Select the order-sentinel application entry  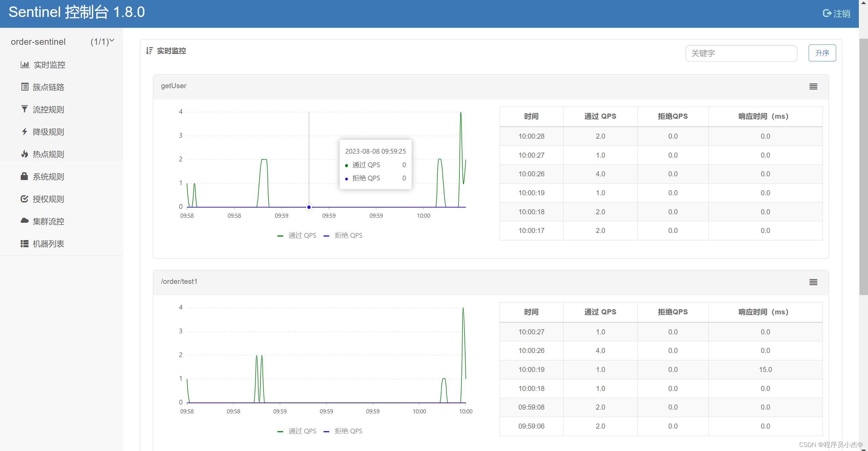tap(38, 42)
